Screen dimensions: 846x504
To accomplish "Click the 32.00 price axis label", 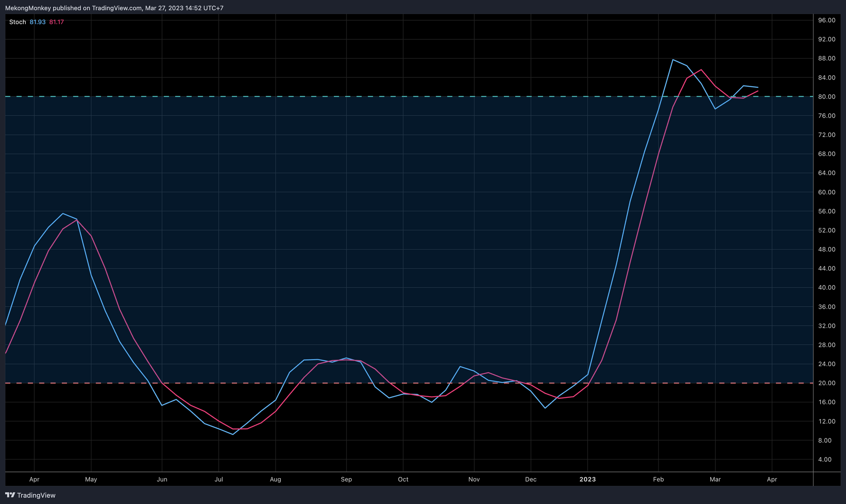I will [827, 326].
